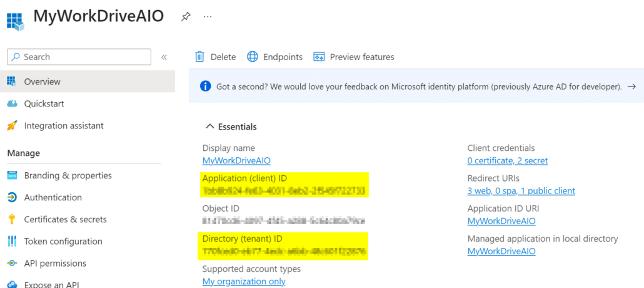Open the more options ellipsis menu
The width and height of the screenshot is (644, 288).
[208, 16]
